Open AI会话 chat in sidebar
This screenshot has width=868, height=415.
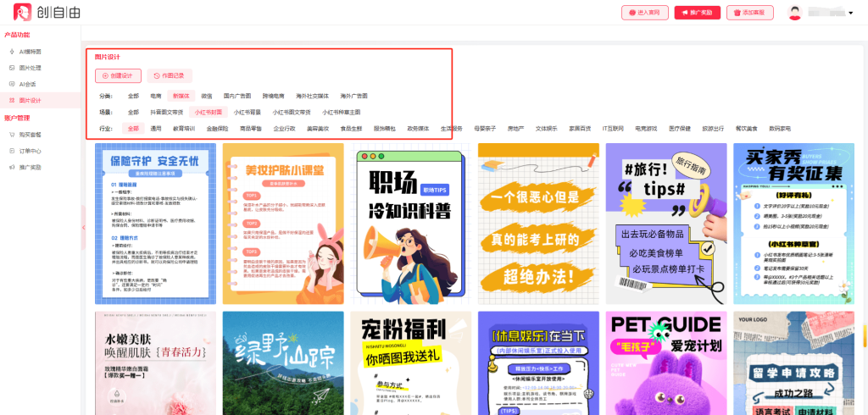click(x=28, y=84)
